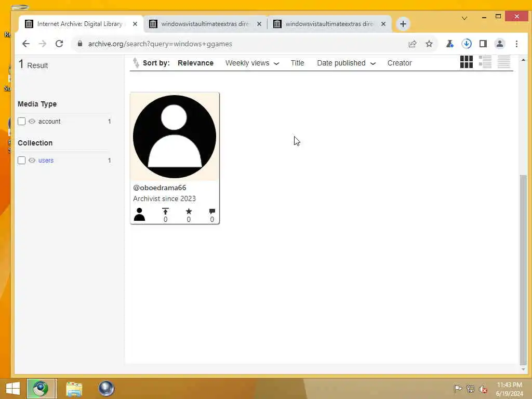This screenshot has height=399, width=532.
Task: Switch to extended list view
Action: coord(485,62)
